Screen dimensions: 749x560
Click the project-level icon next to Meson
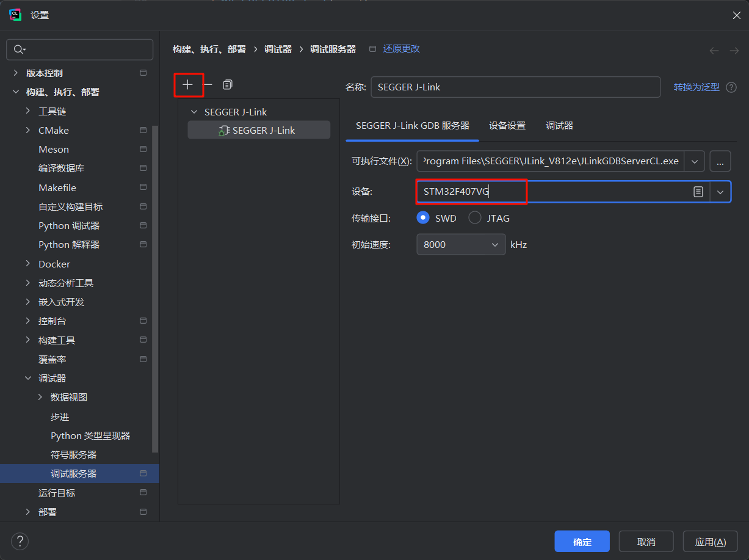pyautogui.click(x=143, y=149)
